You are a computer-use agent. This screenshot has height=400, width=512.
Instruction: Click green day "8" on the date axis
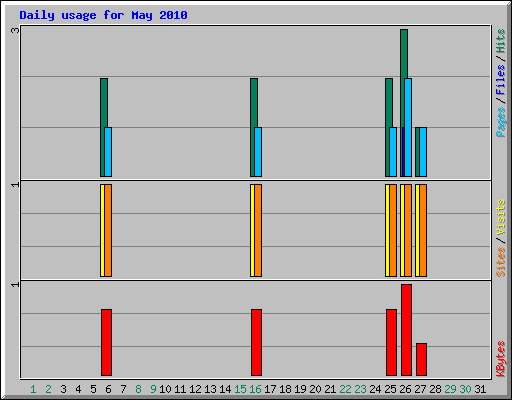(x=138, y=389)
